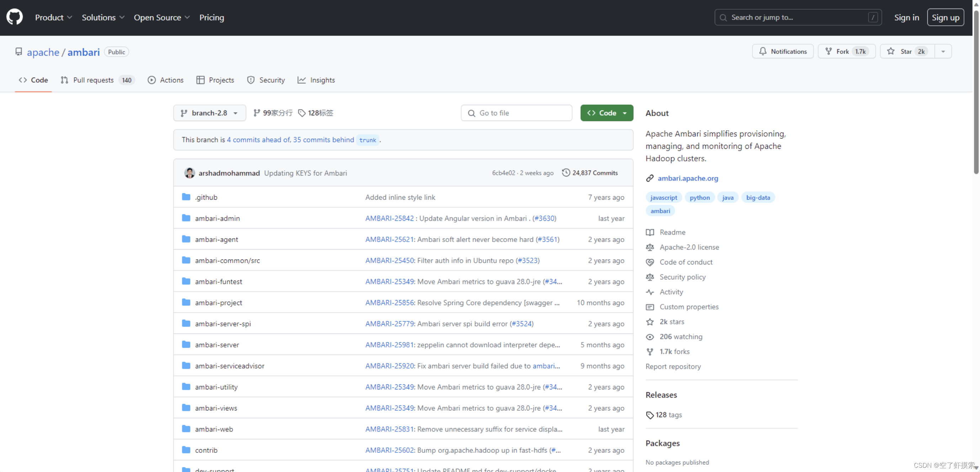980x472 pixels.
Task: Click Sign in
Action: pyautogui.click(x=906, y=17)
